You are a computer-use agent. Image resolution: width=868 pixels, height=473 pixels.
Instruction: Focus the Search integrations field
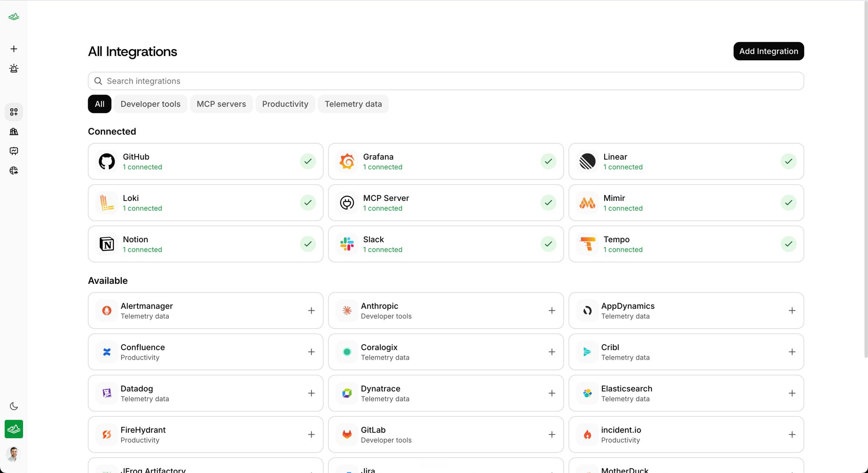[x=446, y=81]
